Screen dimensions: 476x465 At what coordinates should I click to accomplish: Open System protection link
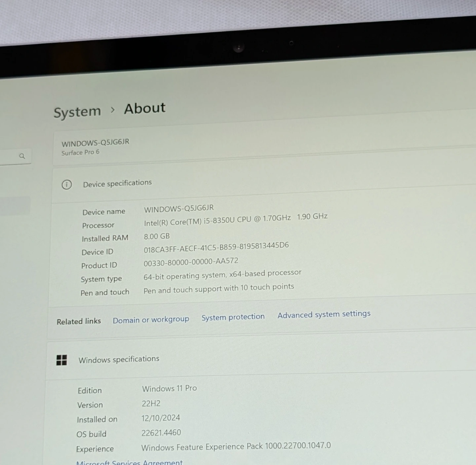pos(233,317)
